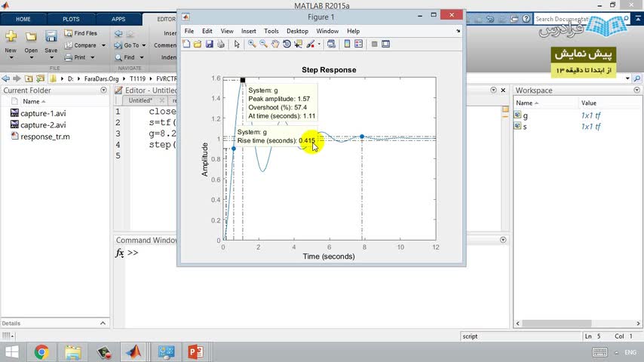Open the Brush color dropdown arrow
The height and width of the screenshot is (362, 644).
point(319,44)
